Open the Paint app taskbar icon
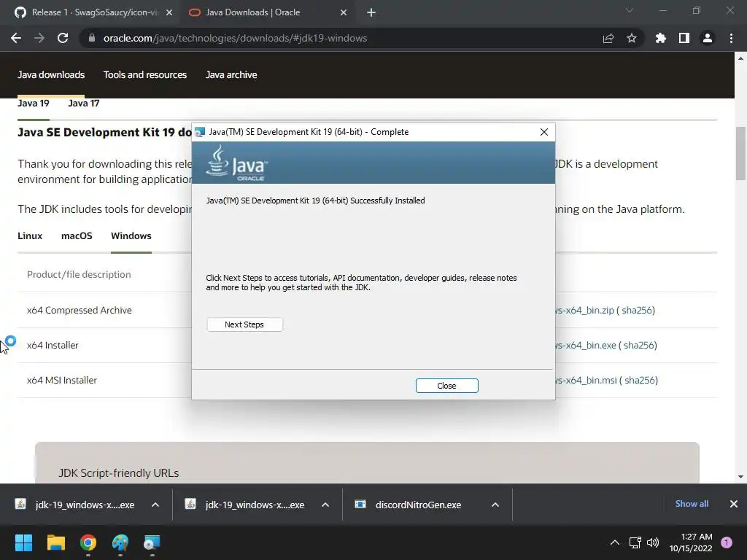Screen dimensions: 747x560 [x=120, y=542]
